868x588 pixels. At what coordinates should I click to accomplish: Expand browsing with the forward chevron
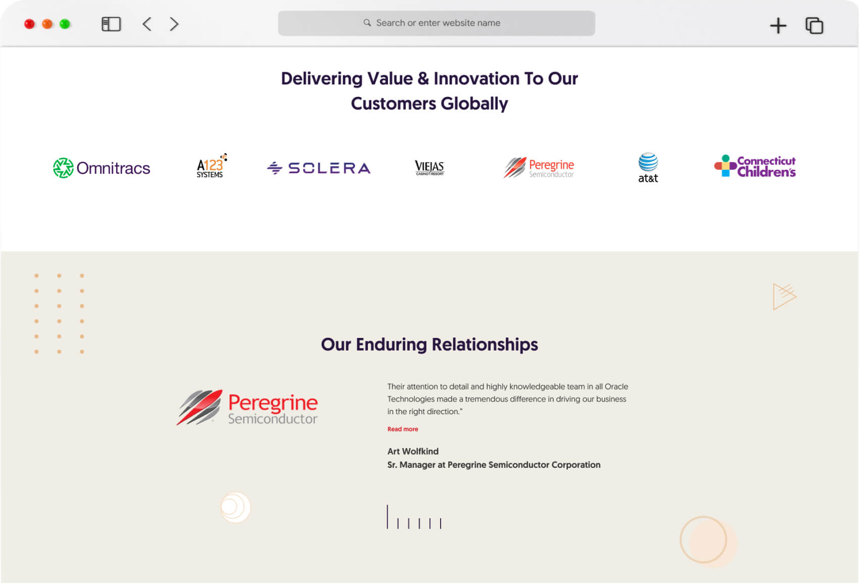(x=174, y=24)
